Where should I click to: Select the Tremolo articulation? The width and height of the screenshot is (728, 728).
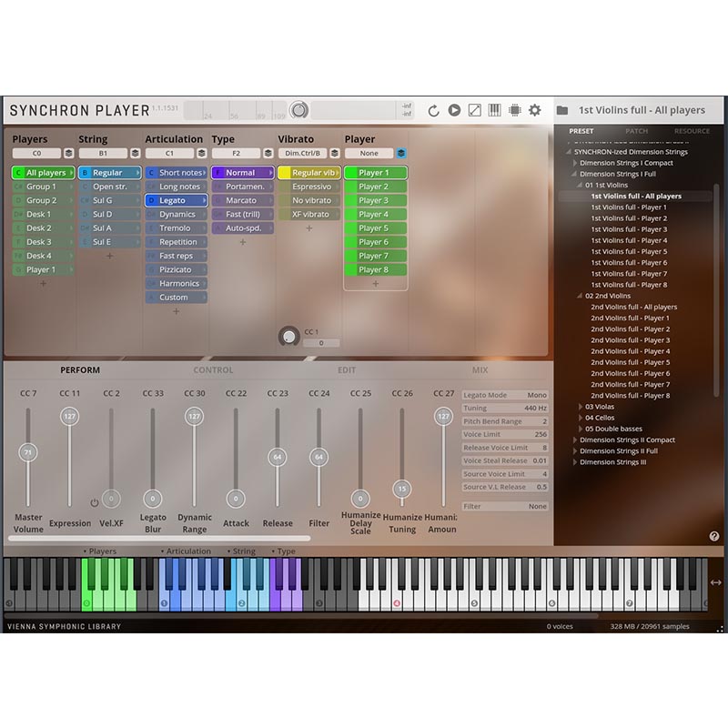tap(176, 228)
